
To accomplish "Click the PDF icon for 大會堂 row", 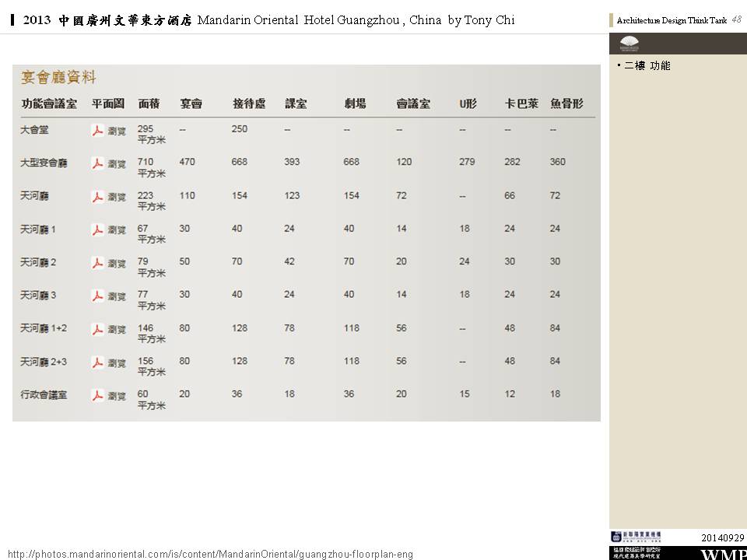I will click(x=97, y=131).
